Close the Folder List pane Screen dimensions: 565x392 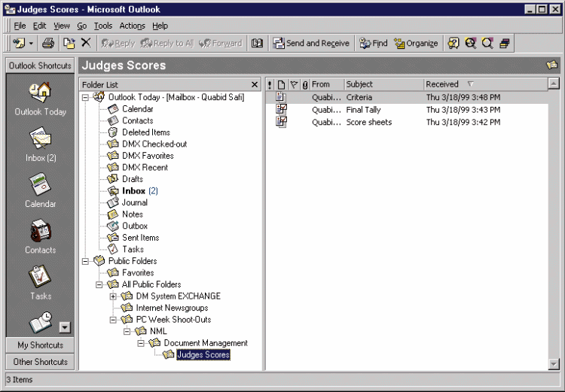(255, 84)
